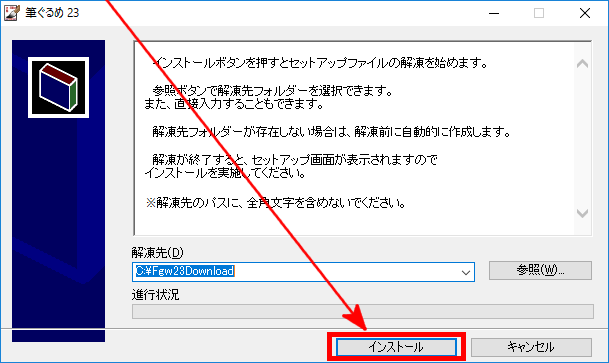This screenshot has height=363, width=609.
Task: Close the 筆ぐるめ 23 installer window
Action: [585, 13]
